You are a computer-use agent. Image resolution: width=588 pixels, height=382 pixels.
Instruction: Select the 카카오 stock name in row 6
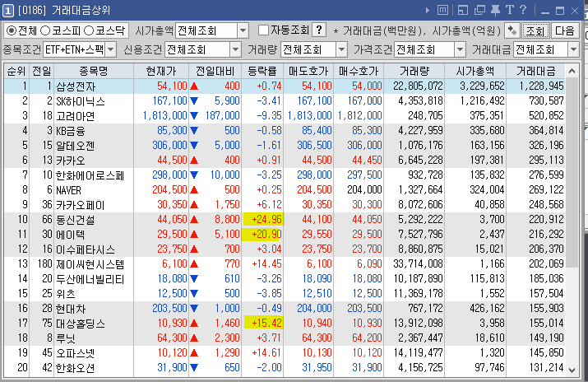(x=71, y=161)
